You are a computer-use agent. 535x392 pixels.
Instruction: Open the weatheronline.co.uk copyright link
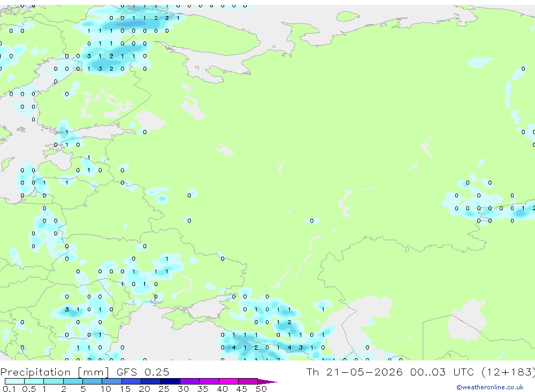coord(490,387)
